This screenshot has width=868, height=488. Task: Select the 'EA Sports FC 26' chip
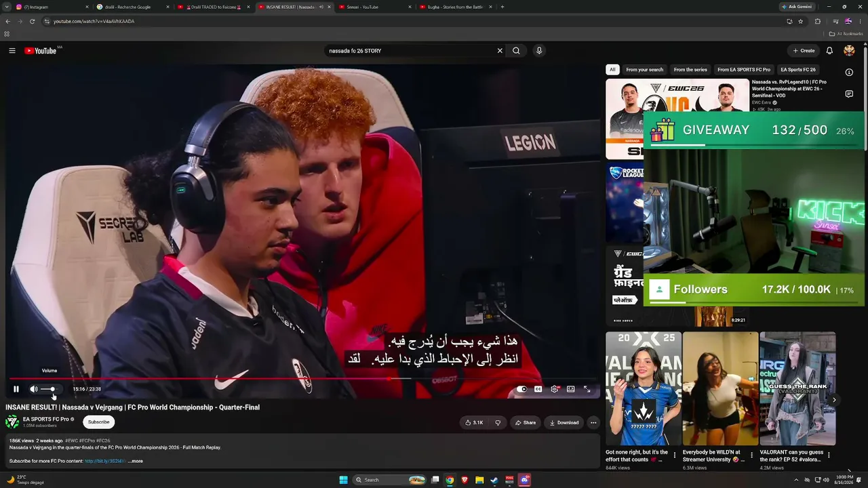pos(798,70)
